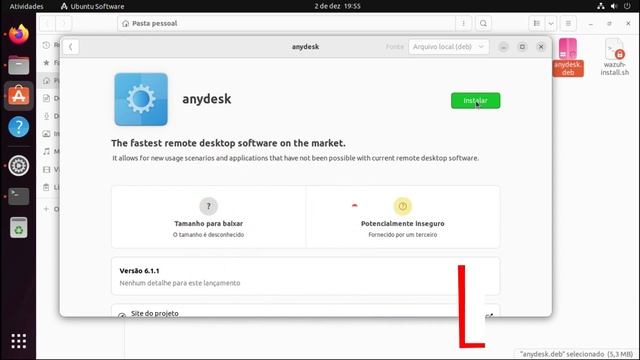Open the Files app in the dock
Viewport: 640px width, 360px height.
tap(18, 65)
